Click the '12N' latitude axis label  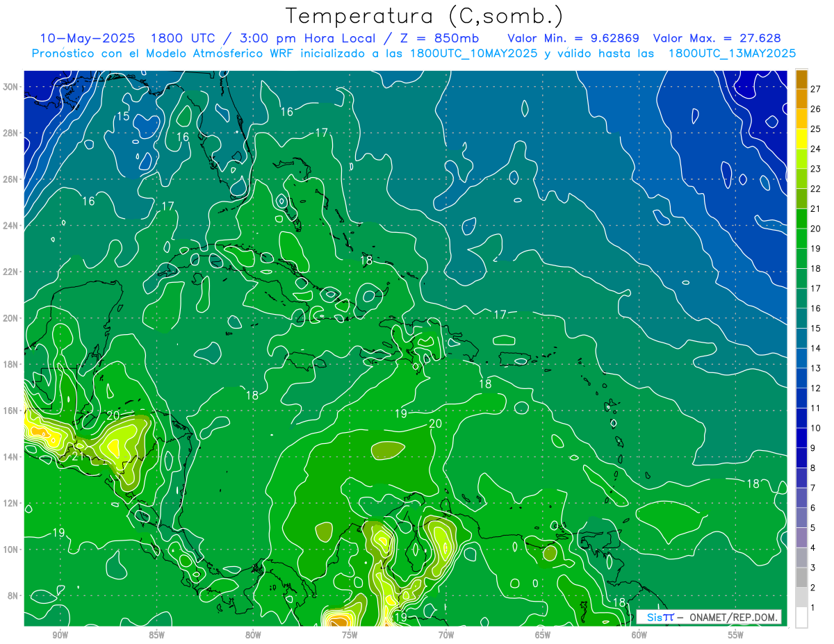[10, 503]
